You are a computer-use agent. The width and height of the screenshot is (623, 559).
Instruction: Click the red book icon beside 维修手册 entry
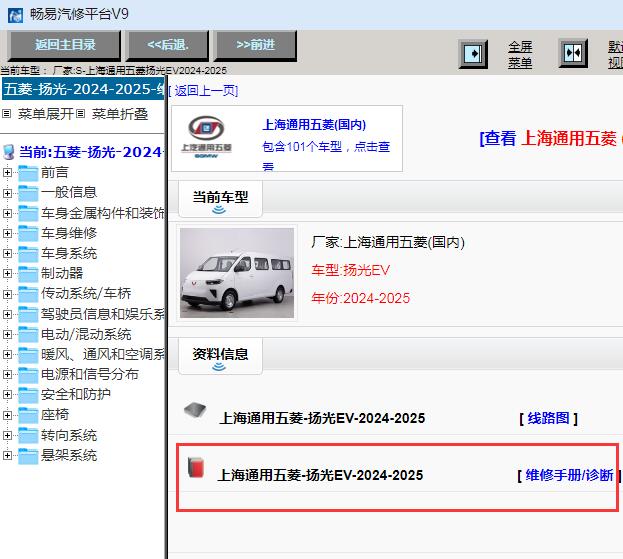(x=196, y=467)
